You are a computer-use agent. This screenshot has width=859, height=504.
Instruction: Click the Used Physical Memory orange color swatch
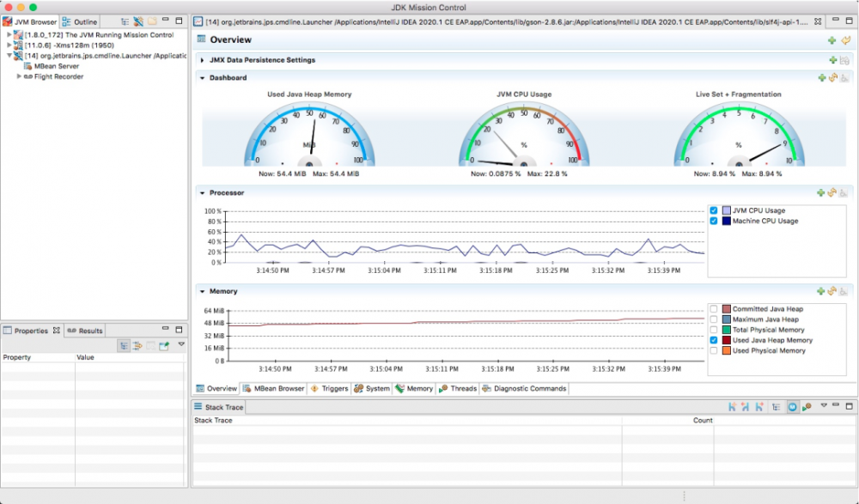(726, 350)
